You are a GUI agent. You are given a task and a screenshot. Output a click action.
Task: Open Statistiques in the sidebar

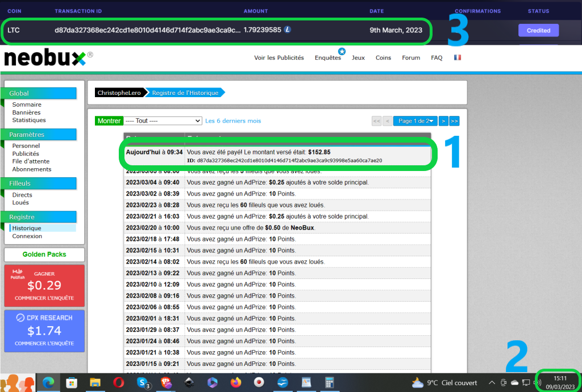29,120
